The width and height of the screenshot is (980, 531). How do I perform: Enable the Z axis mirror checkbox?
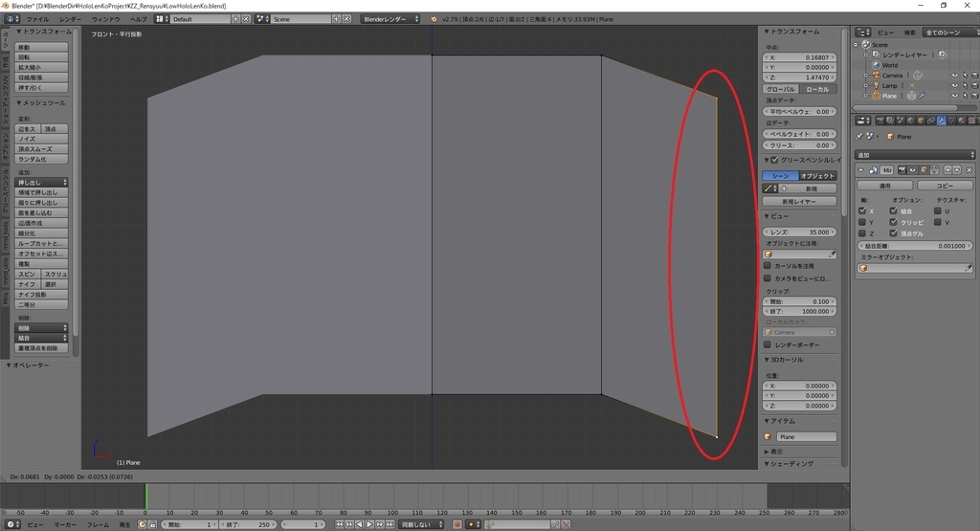(x=862, y=233)
